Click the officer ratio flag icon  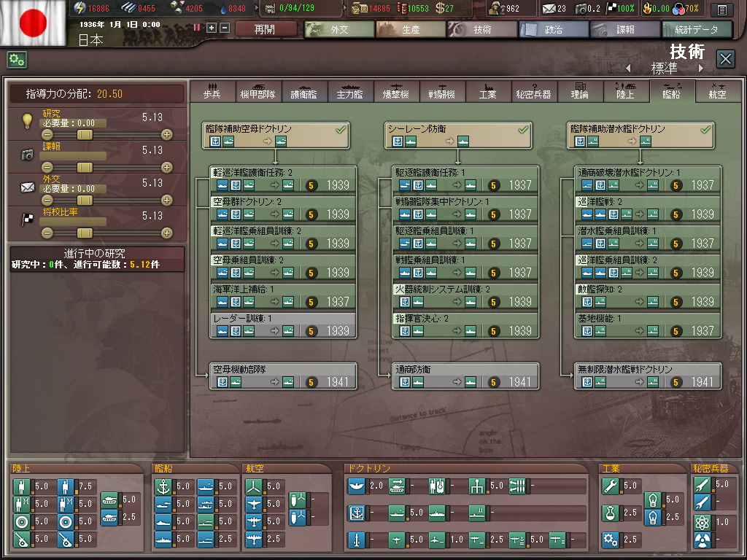pos(28,219)
